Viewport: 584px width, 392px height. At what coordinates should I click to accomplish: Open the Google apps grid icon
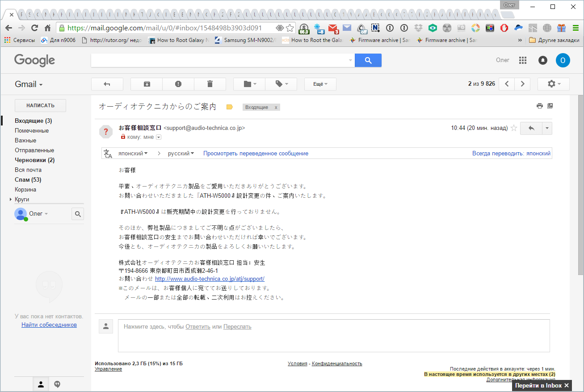coord(523,60)
